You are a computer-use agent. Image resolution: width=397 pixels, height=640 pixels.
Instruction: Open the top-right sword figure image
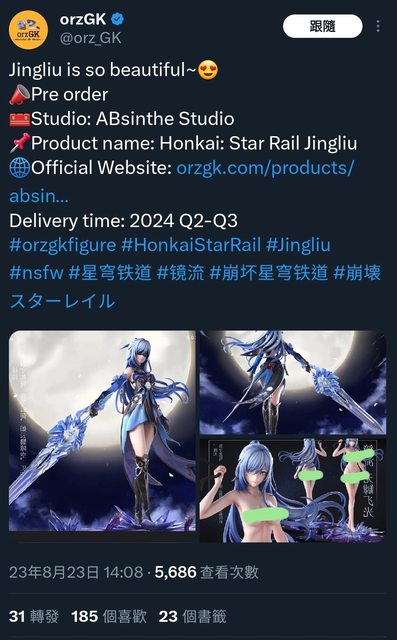point(293,382)
